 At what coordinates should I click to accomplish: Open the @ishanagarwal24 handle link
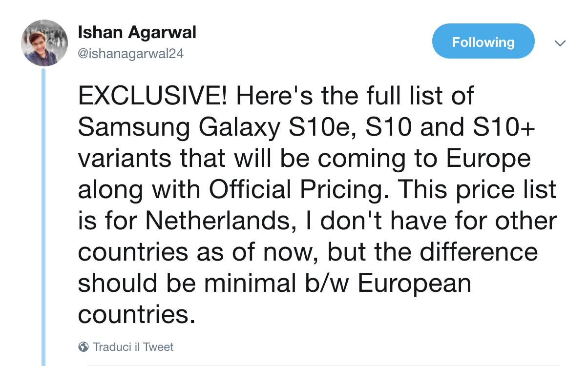(130, 53)
